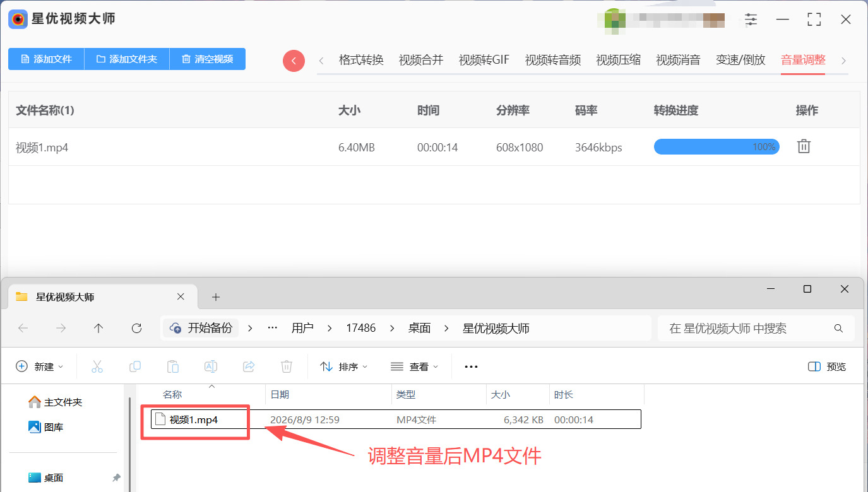Viewport: 868px width, 492px height.
Task: Click the 星优视频大师 app logo icon
Action: (x=18, y=19)
